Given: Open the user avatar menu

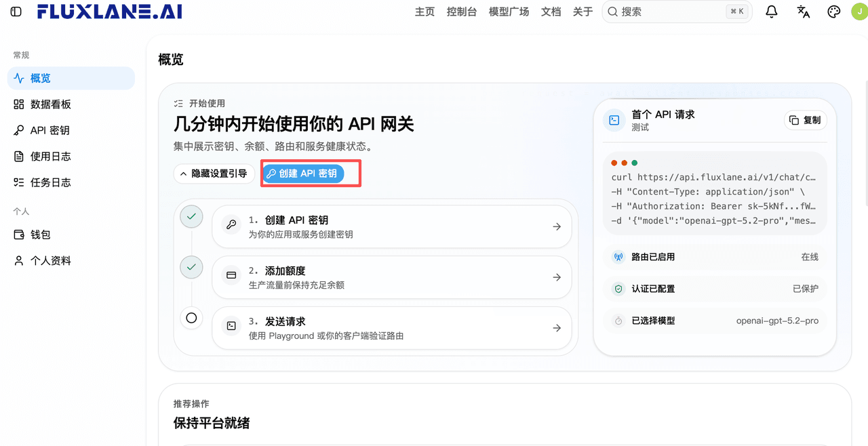Looking at the screenshot, I should pos(859,12).
